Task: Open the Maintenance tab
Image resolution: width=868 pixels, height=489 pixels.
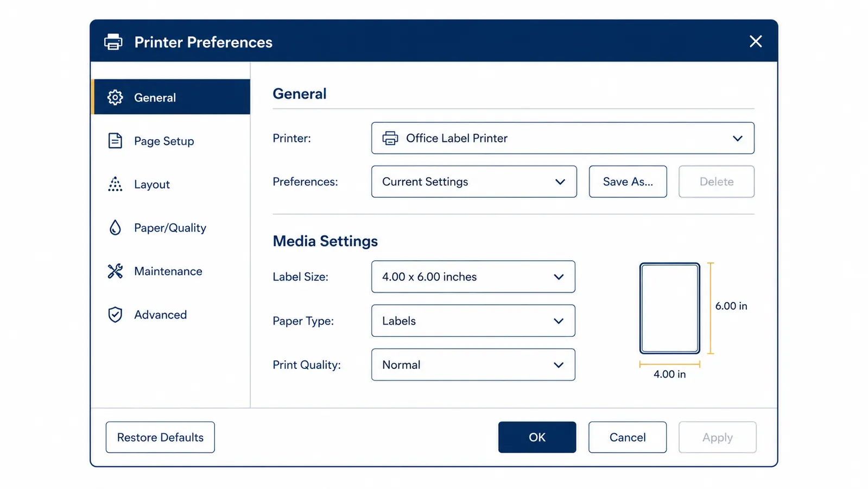Action: [x=172, y=271]
